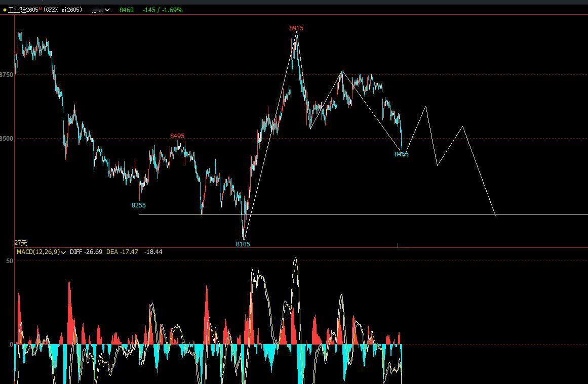Expand the chart period dropdown arrow
This screenshot has width=588, height=384.
point(107,10)
